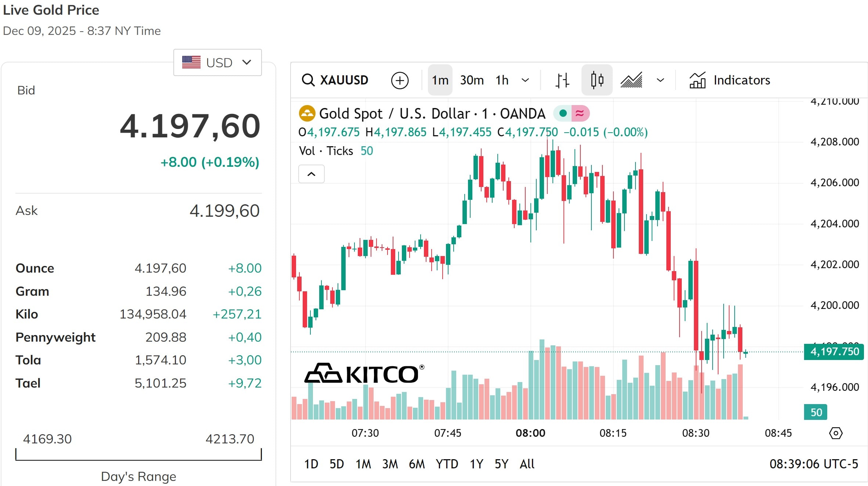The width and height of the screenshot is (868, 486).
Task: Select the candlestick chart style icon
Action: (x=597, y=80)
